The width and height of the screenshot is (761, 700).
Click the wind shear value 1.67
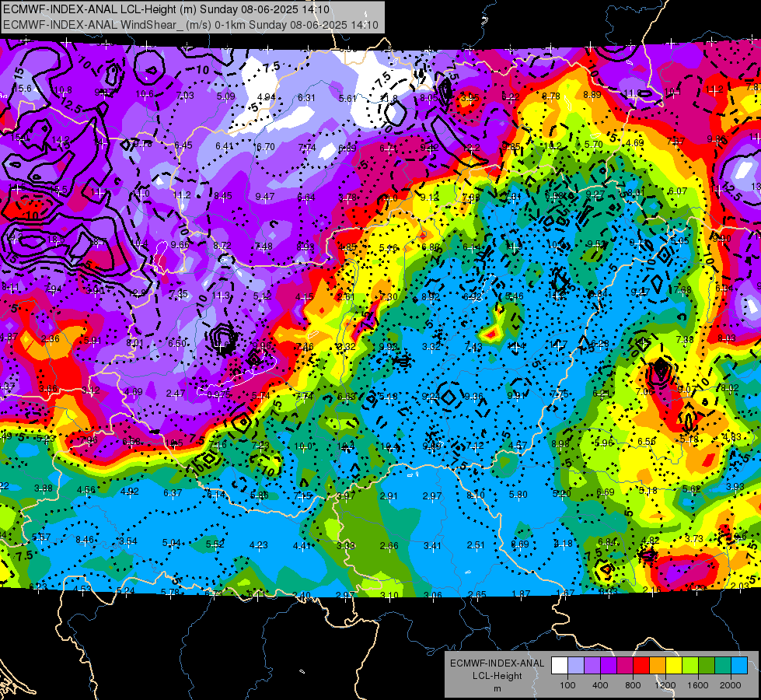click(x=565, y=593)
